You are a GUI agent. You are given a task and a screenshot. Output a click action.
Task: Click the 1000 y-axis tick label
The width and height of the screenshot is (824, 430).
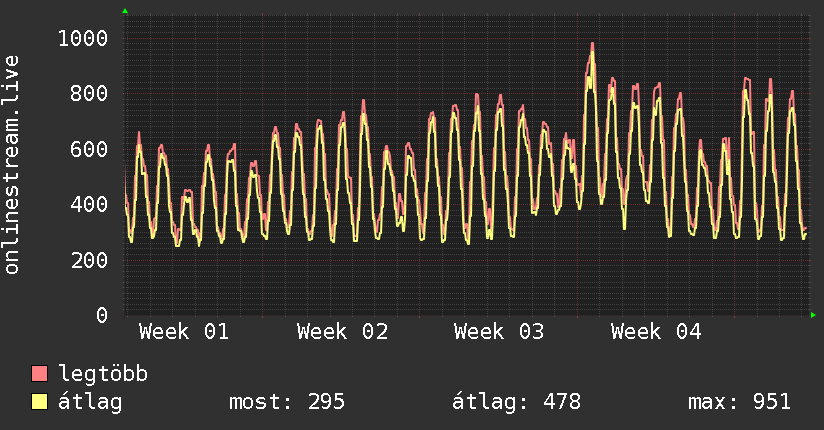coord(83,38)
